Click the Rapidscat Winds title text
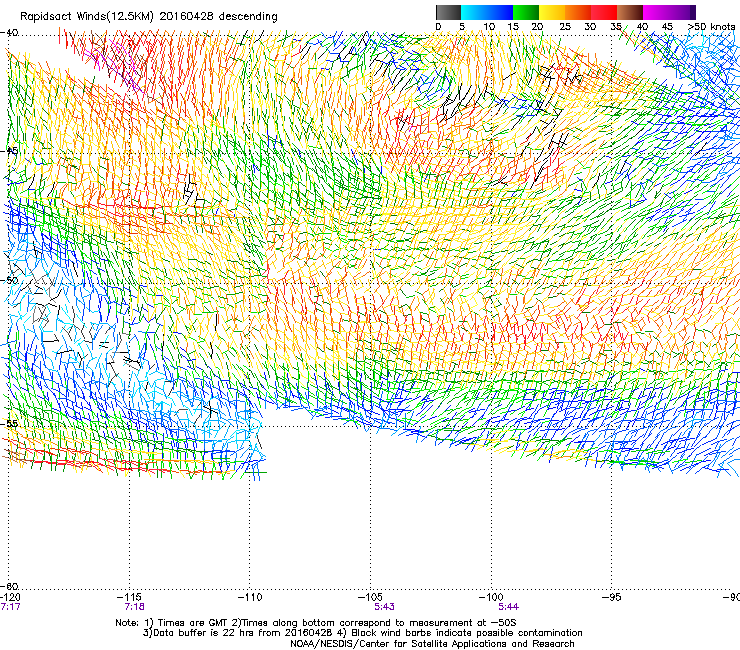Viewport: 740px width, 650px height. [149, 17]
